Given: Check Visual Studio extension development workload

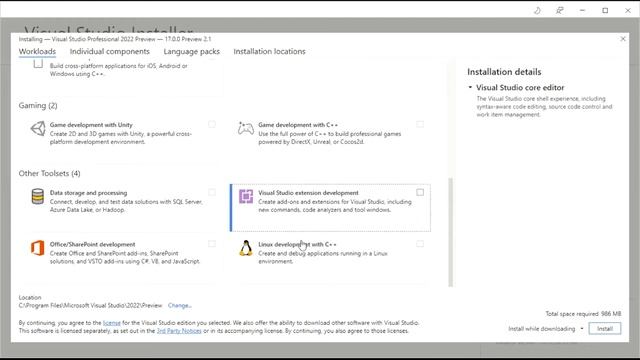Looking at the screenshot, I should 420,192.
